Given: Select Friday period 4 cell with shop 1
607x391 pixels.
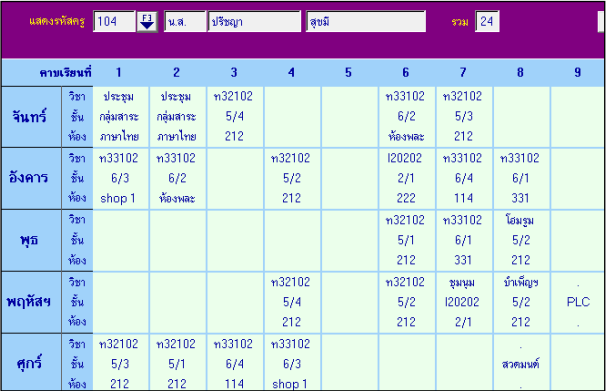Looking at the screenshot, I should (x=292, y=363).
